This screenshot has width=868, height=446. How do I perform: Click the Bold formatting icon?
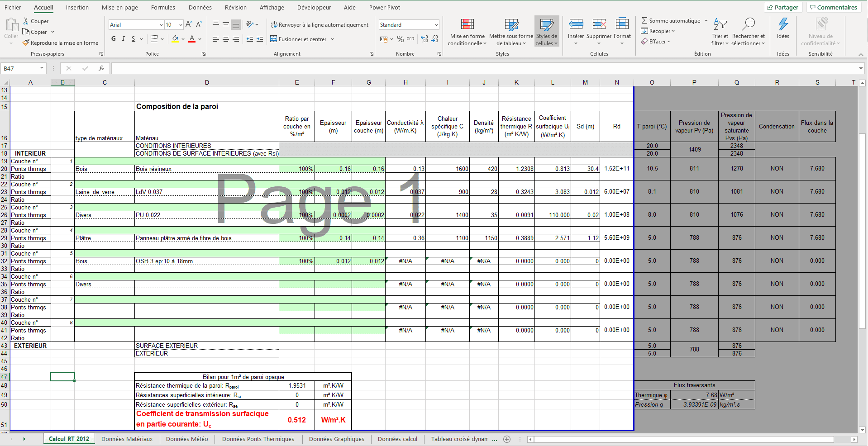pyautogui.click(x=114, y=39)
